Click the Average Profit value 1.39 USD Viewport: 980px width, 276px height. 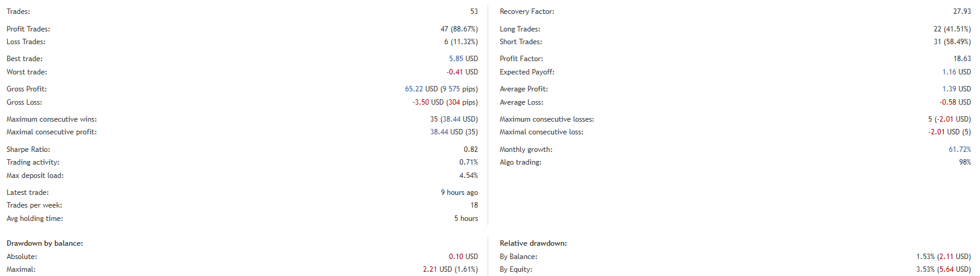pos(956,89)
